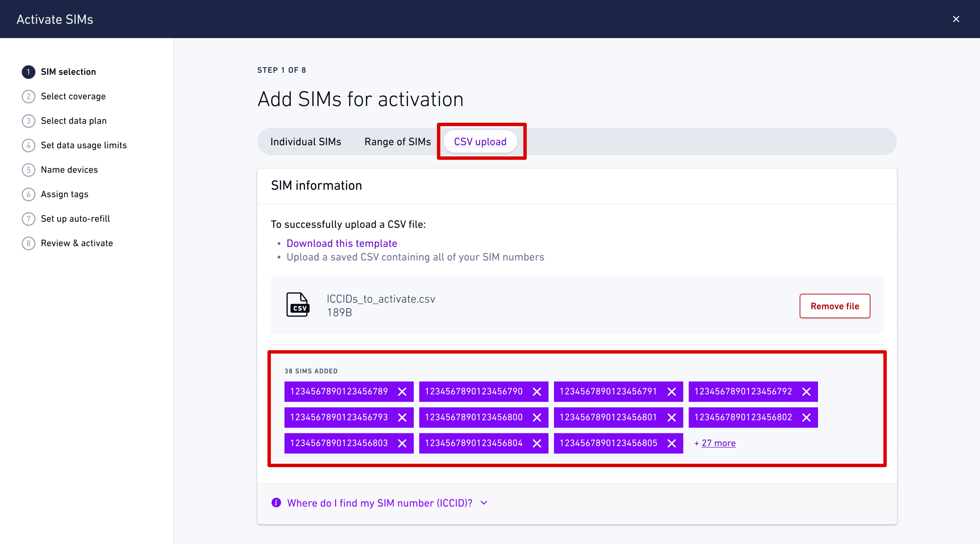The height and width of the screenshot is (544, 980).
Task: Jump to Set data usage limits step
Action: tap(84, 145)
